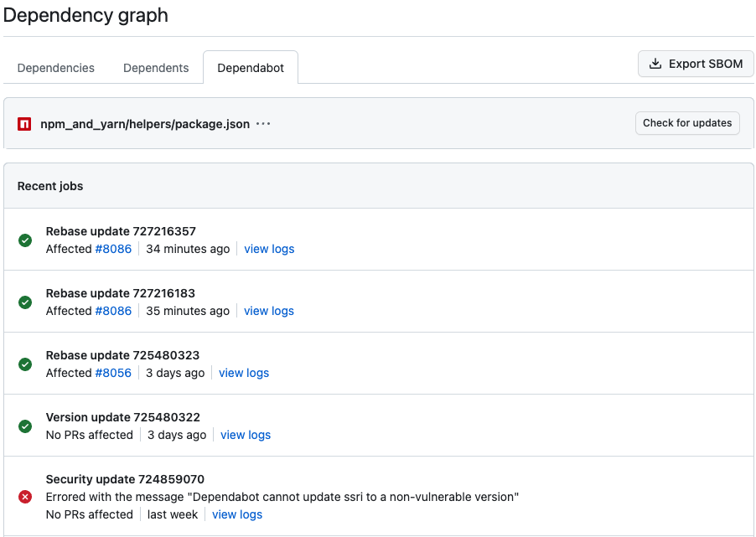756x537 pixels.
Task: Click title Rebase update 727216357
Action: [x=121, y=231]
